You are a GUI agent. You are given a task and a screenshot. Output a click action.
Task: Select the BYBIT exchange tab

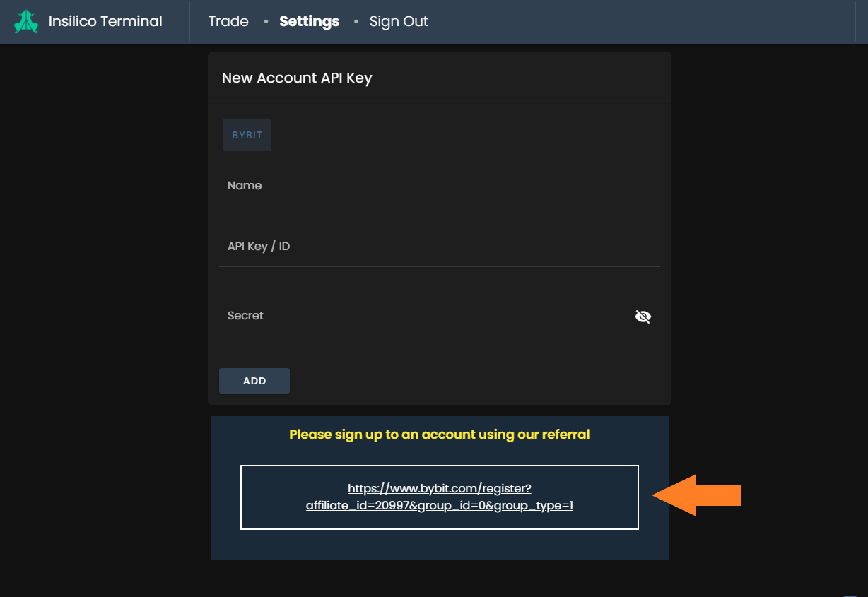(x=247, y=135)
